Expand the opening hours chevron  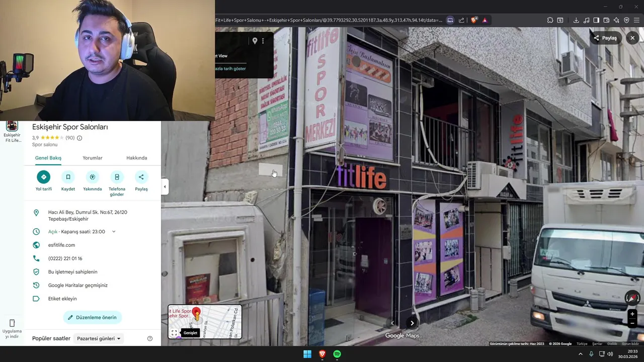114,232
